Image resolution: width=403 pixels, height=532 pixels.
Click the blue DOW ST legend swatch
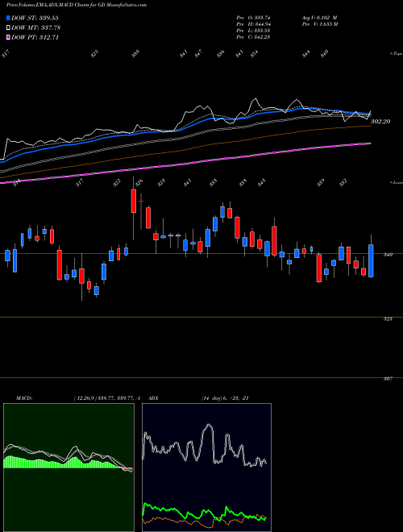click(x=8, y=18)
